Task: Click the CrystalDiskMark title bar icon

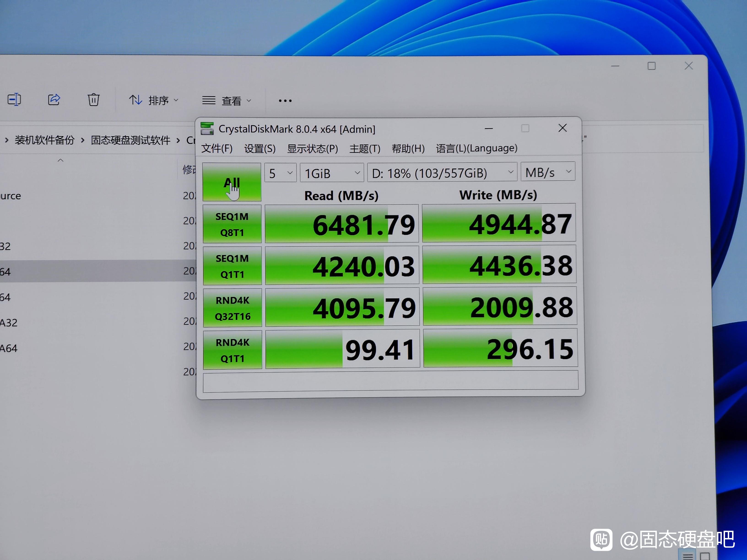Action: (x=207, y=129)
